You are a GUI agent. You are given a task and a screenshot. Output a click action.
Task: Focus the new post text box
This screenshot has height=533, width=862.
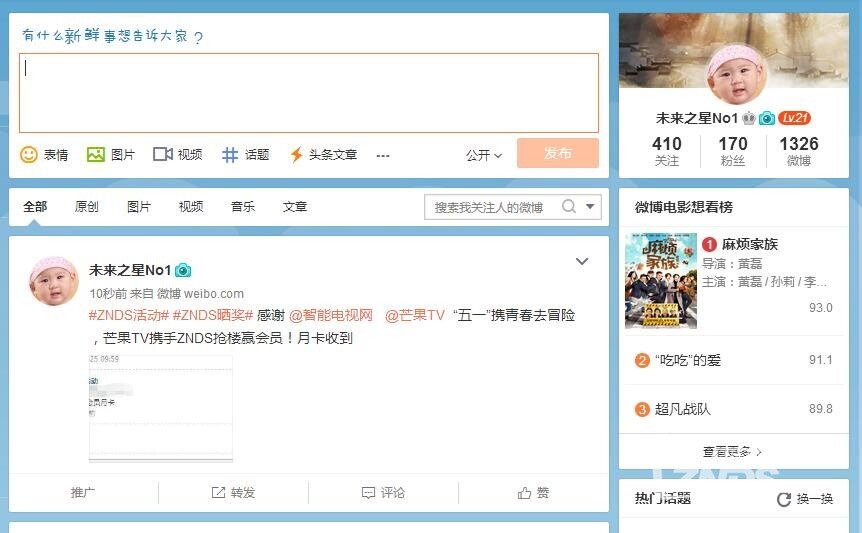point(309,93)
